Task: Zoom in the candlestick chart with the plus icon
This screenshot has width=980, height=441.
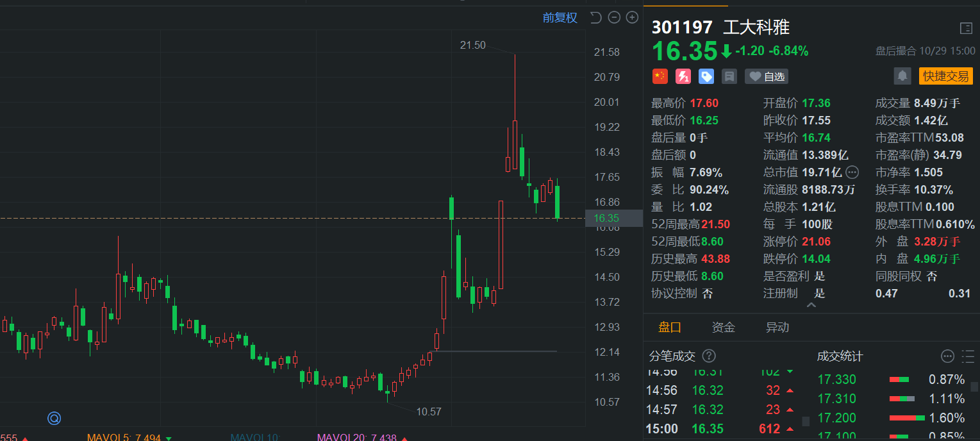Action: [x=633, y=17]
